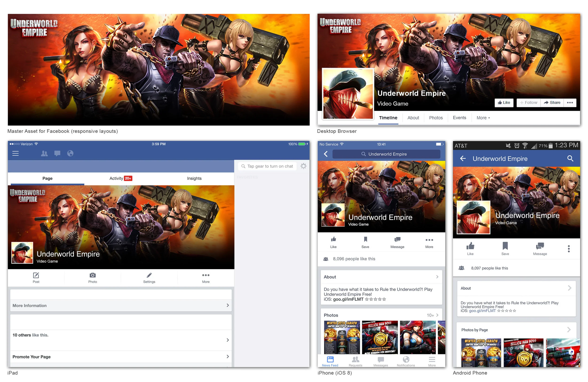Click '8,096 people like this' on iPhone
The width and height of the screenshot is (588, 382).
pyautogui.click(x=354, y=259)
